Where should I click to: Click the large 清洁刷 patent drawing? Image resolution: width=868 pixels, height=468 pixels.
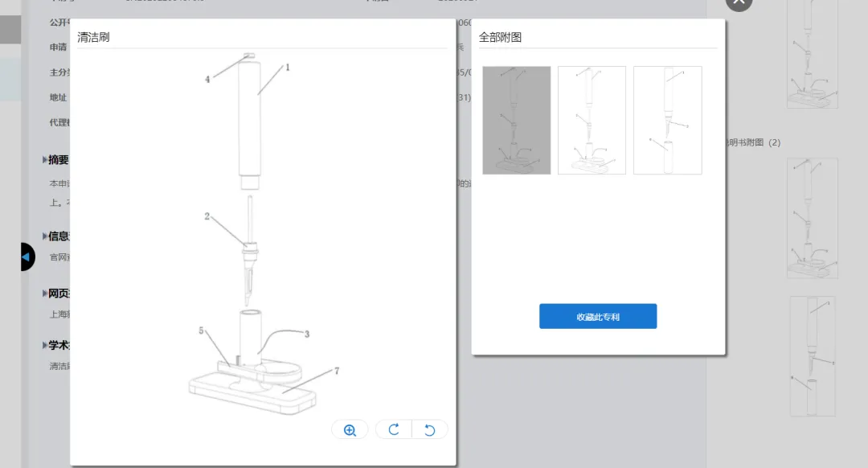tap(264, 234)
